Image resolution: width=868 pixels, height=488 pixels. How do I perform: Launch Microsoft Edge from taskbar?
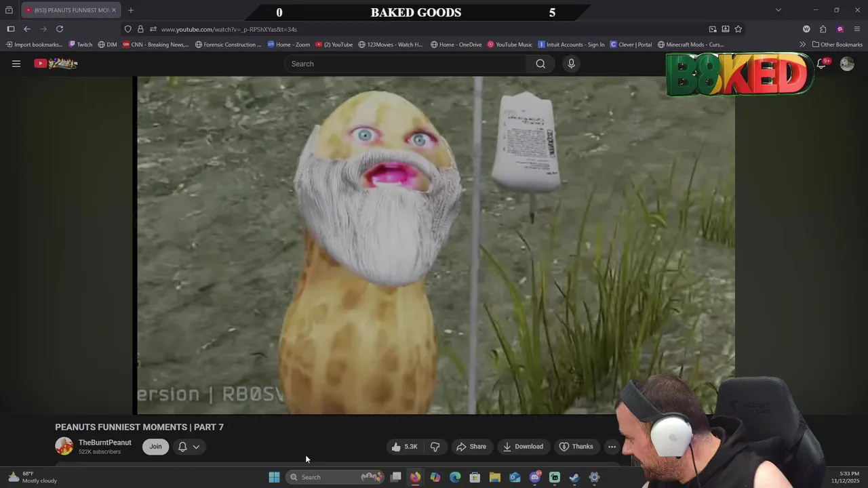[x=455, y=477]
